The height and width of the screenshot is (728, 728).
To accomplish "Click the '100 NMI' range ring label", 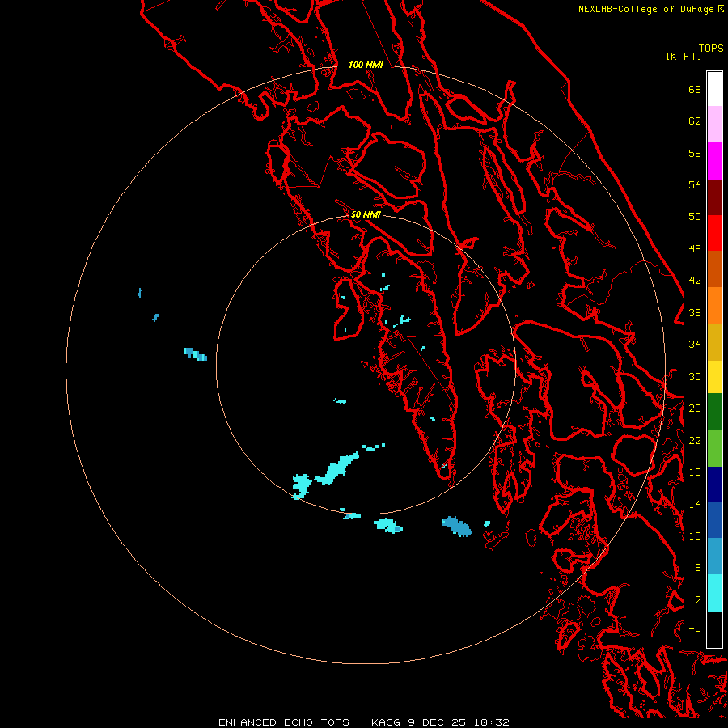I will [x=366, y=65].
